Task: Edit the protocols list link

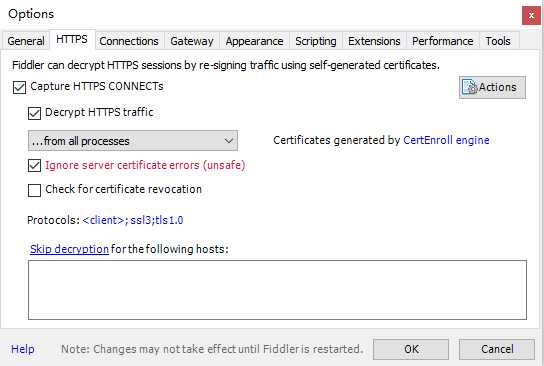Action: pos(133,220)
